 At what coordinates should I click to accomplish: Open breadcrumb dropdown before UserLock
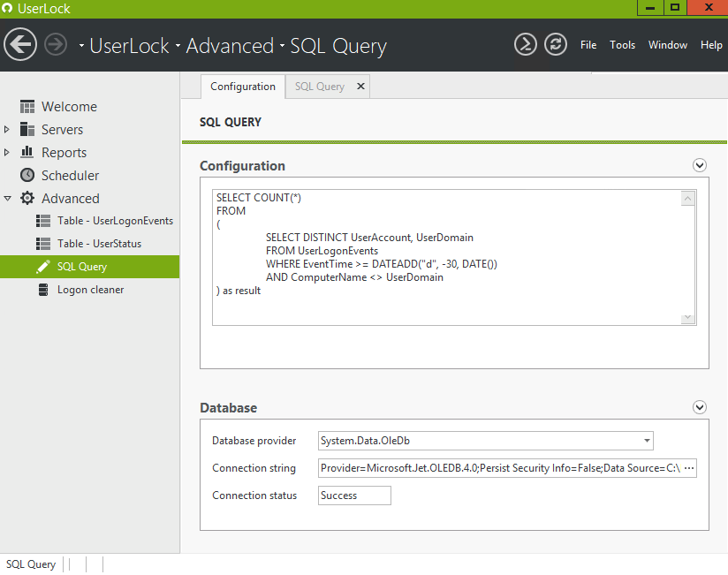[81, 45]
